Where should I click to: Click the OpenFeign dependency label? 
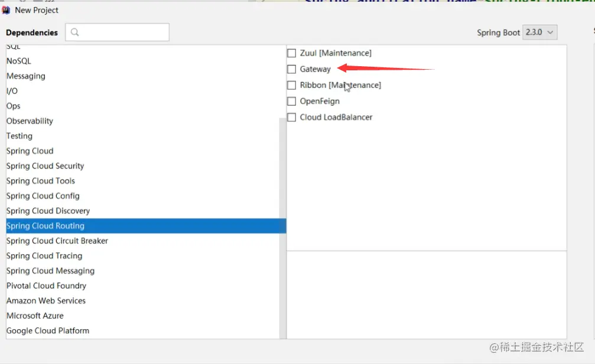[320, 102]
